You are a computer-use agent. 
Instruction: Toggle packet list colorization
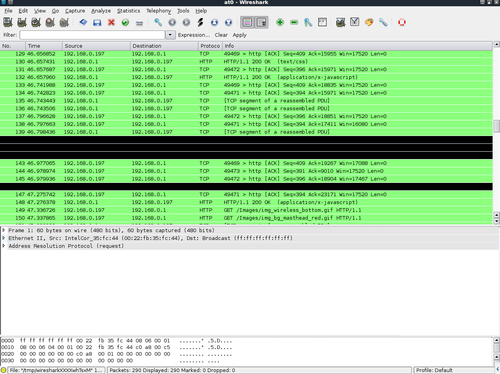(x=247, y=22)
